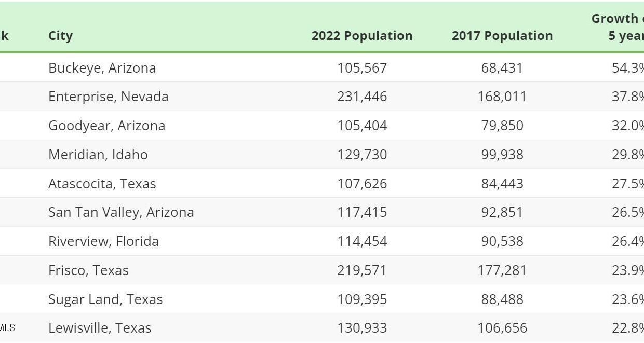
Task: Click the 231,446 population value for Enterprise
Action: 362,97
